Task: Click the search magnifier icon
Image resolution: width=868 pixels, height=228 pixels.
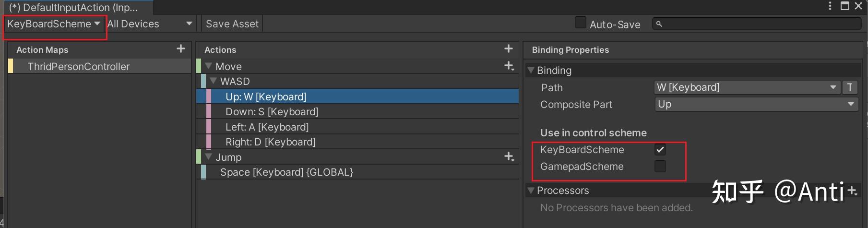Action: pyautogui.click(x=659, y=24)
